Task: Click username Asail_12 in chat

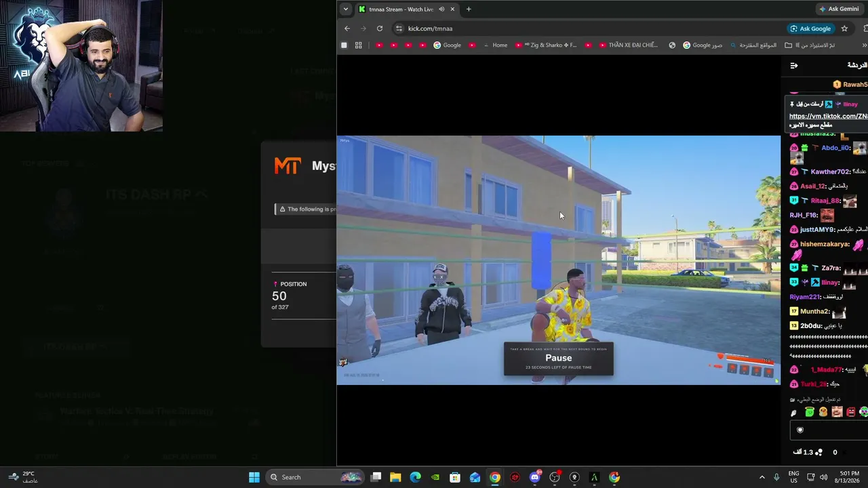Action: click(812, 186)
